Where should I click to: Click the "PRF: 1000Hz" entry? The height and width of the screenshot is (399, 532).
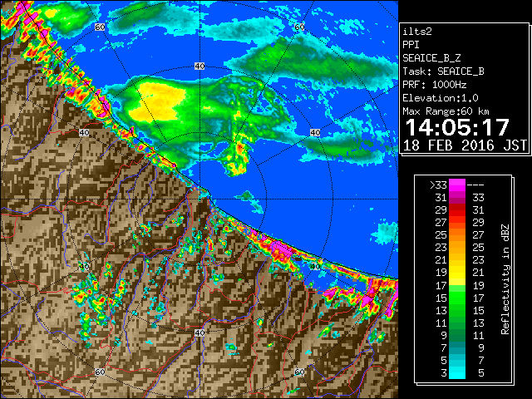click(435, 85)
